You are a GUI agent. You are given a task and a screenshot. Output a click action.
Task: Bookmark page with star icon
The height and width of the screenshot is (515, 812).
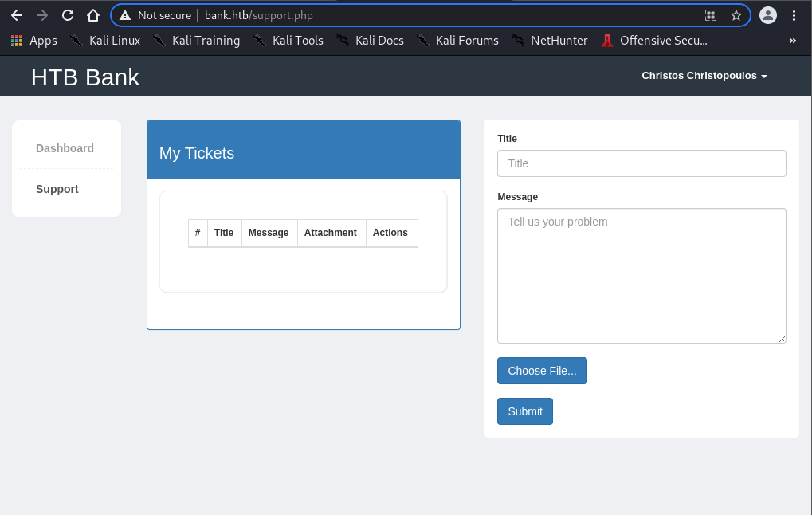(736, 15)
